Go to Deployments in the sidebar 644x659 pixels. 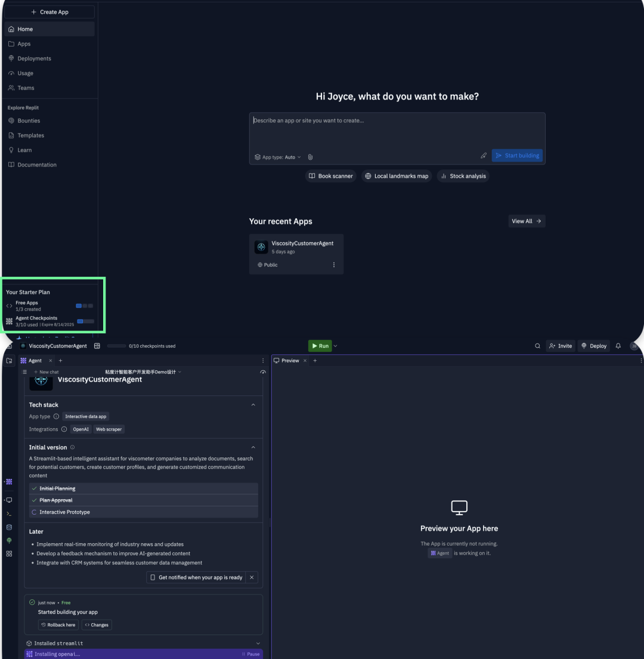pos(49,58)
